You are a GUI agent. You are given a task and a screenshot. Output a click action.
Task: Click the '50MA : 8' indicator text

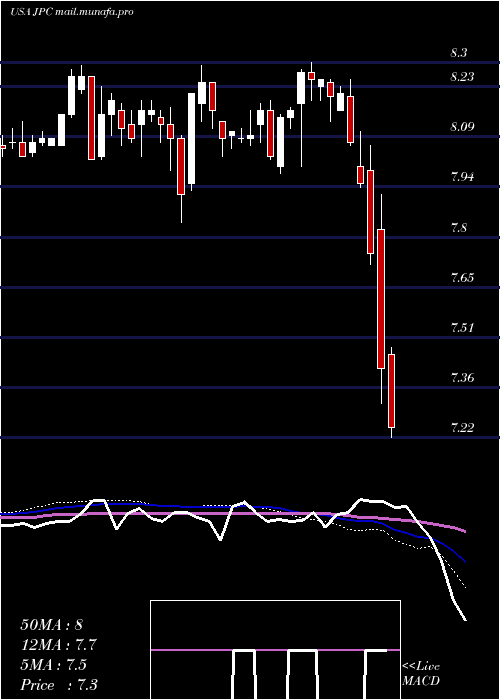pyautogui.click(x=52, y=625)
